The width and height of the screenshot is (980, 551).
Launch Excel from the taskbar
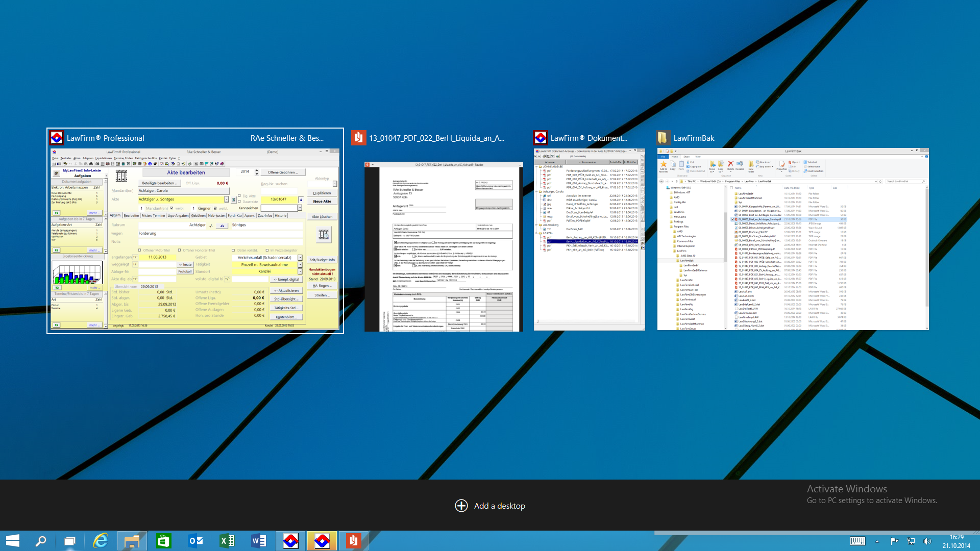tap(227, 541)
